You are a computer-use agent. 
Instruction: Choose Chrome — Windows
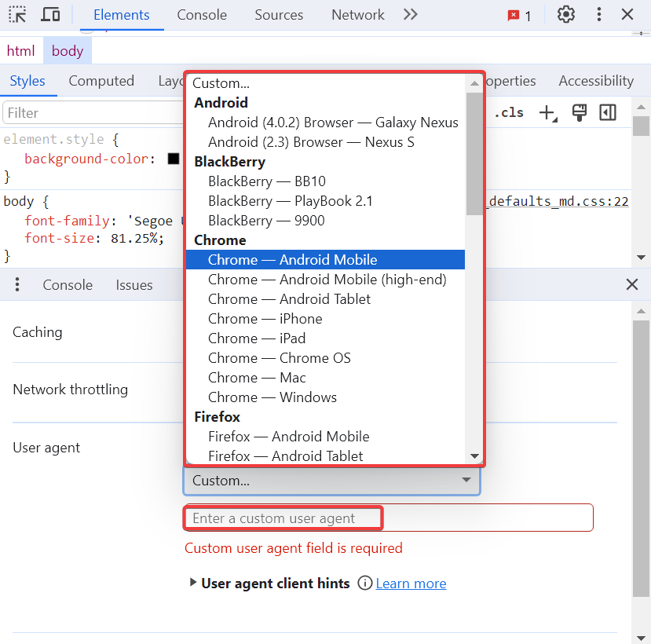pos(325,397)
